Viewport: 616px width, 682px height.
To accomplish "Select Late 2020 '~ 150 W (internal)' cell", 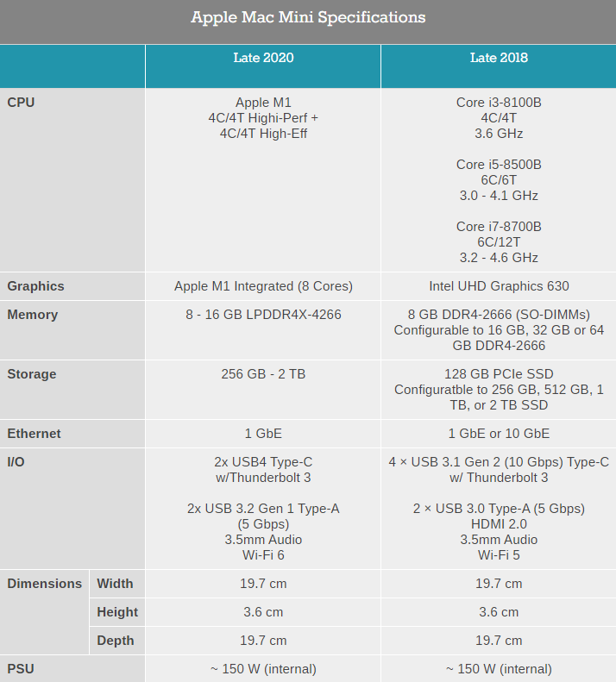I will [263, 669].
